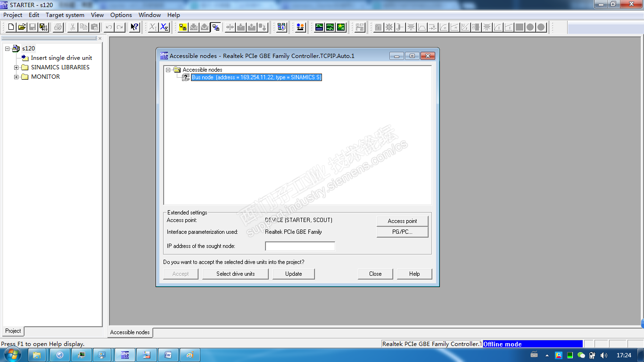Open the Edit menu

(x=34, y=15)
